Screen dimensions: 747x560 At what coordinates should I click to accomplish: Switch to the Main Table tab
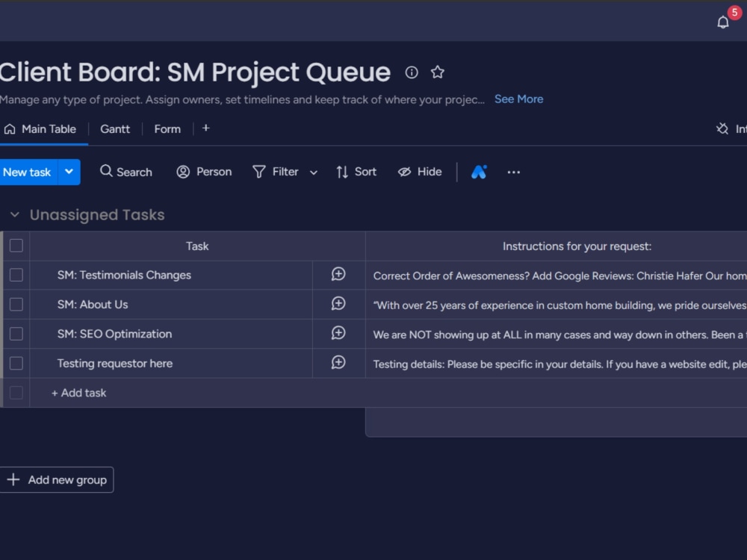coord(40,129)
